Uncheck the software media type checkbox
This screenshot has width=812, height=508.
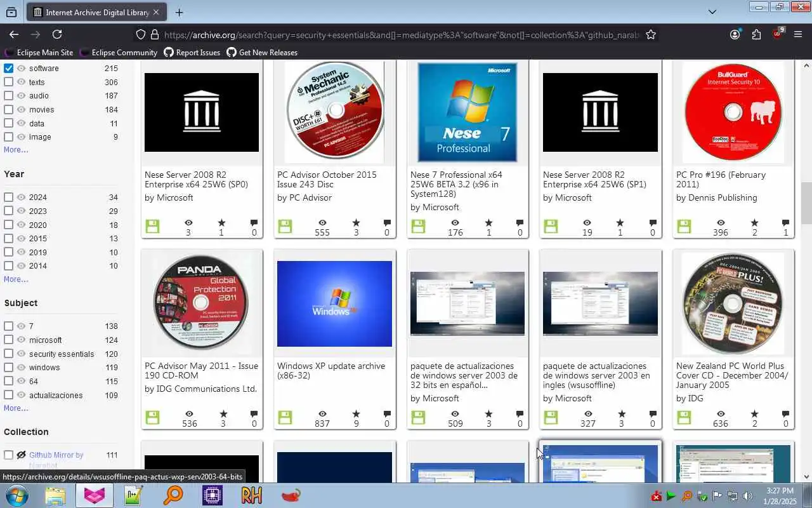pos(8,68)
